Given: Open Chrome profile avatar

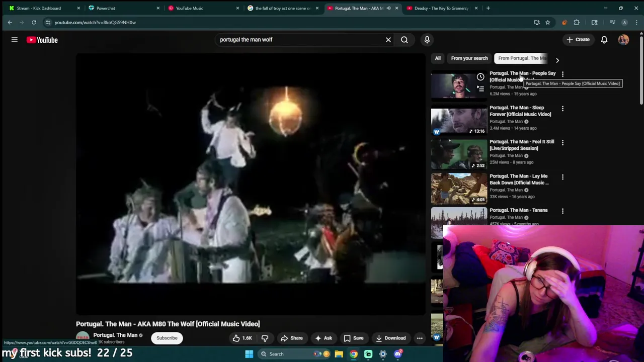Looking at the screenshot, I should pyautogui.click(x=624, y=22).
